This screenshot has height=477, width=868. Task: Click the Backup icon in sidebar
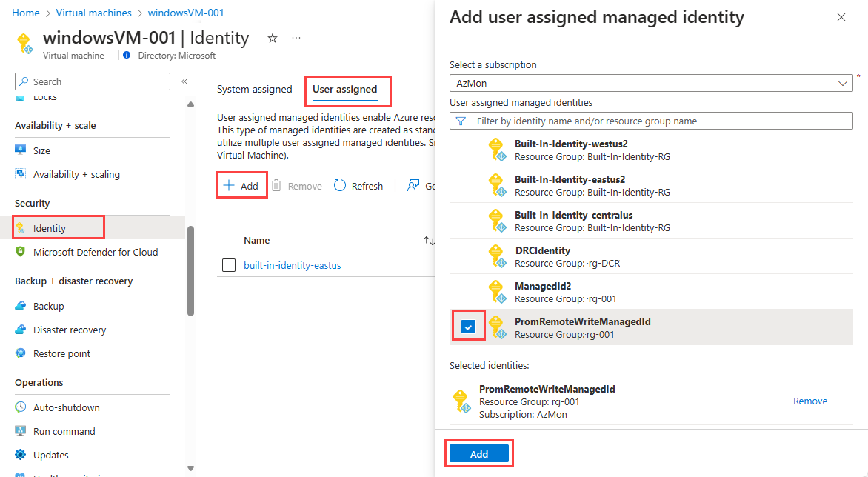tap(21, 306)
